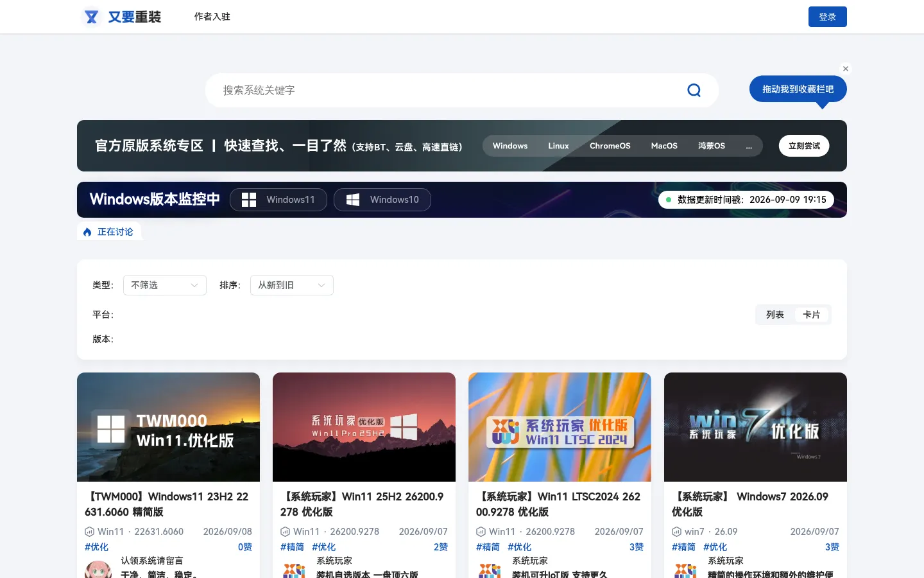Click the search magnifier icon
Viewport: 924px width, 578px height.
click(x=694, y=91)
